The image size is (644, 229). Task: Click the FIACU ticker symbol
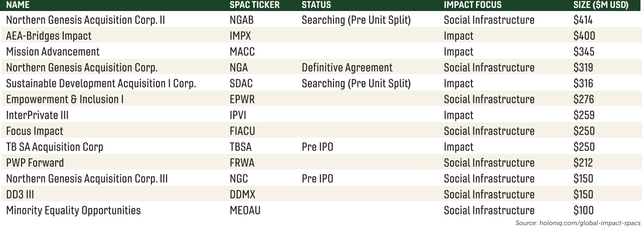243,131
